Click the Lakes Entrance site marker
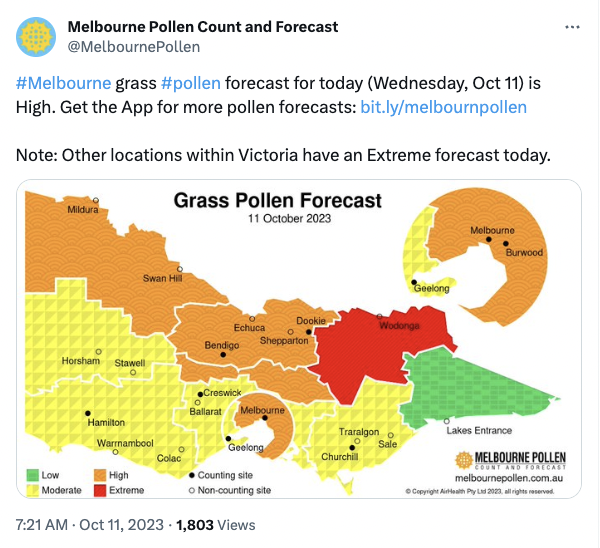 447,421
